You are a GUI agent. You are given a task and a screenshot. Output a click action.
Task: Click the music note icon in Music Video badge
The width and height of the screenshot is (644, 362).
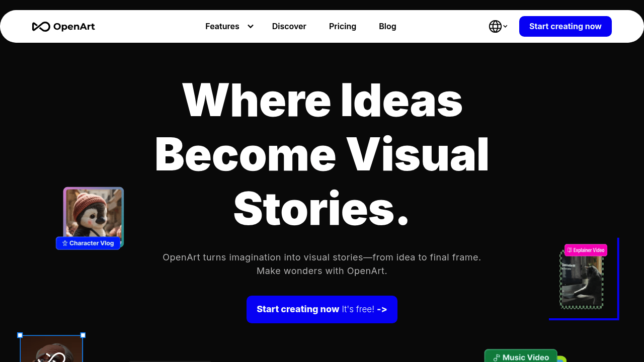coord(497,357)
